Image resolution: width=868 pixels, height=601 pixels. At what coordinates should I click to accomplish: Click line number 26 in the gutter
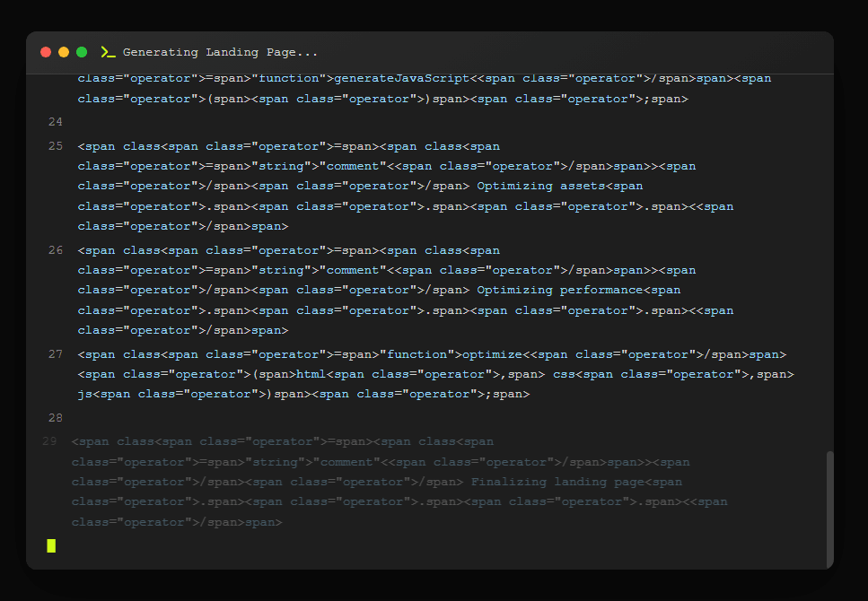(56, 249)
